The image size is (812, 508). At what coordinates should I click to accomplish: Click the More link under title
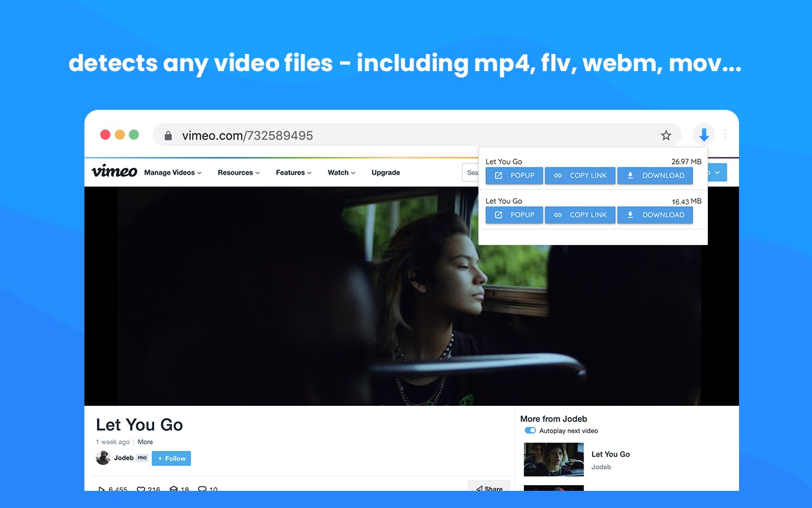pyautogui.click(x=145, y=442)
